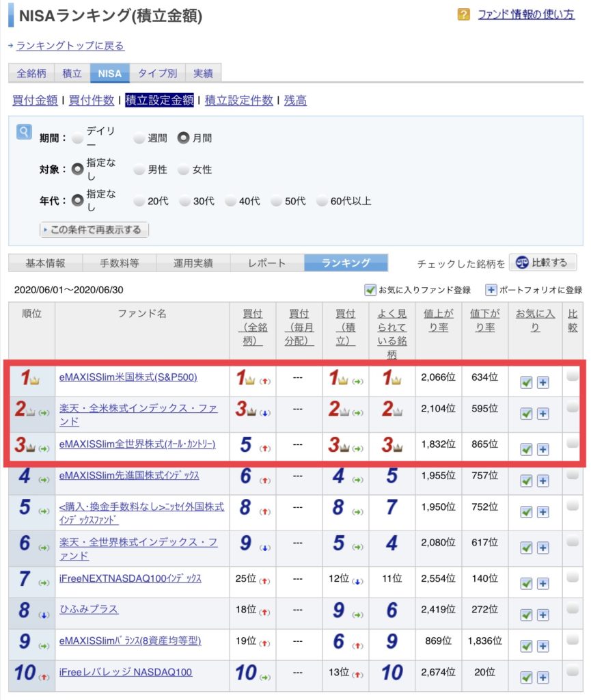Add iFreeNEXTNASDAQ100 to favorites
Image resolution: width=591 pixels, height=700 pixels.
(x=526, y=584)
